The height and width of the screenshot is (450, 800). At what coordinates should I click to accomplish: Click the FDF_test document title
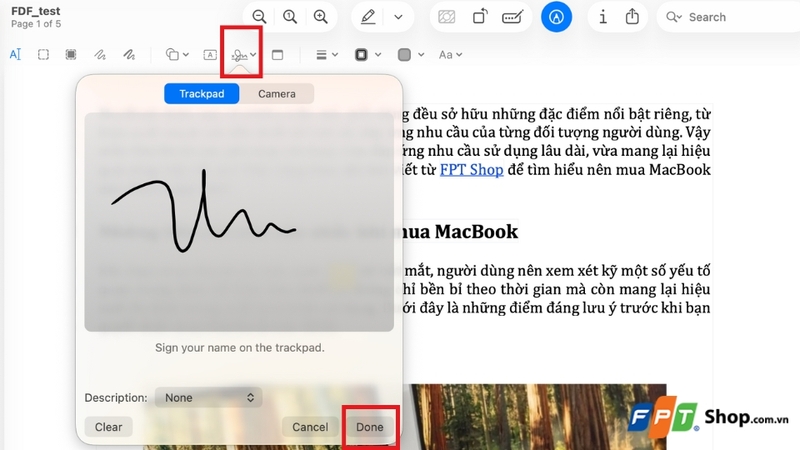tap(36, 11)
